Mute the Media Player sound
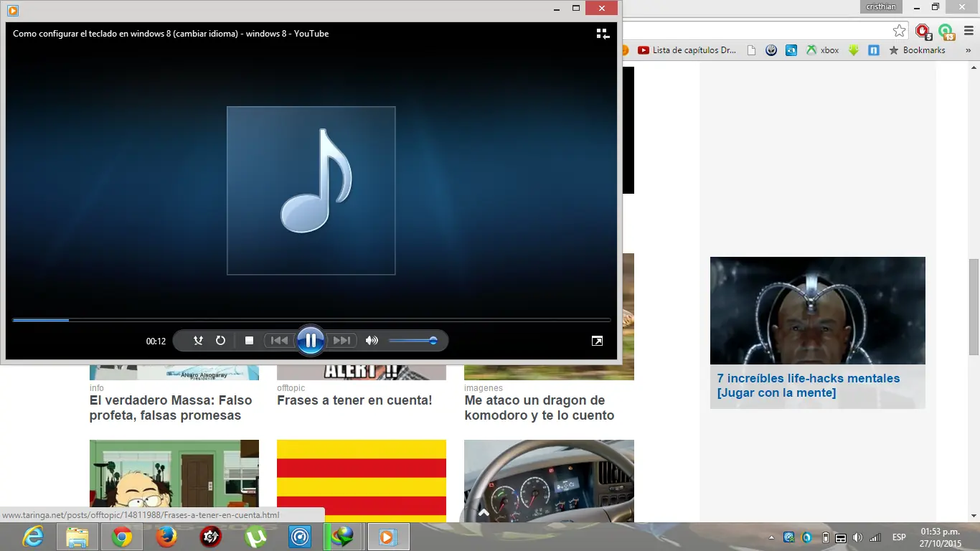Screen dimensions: 980x551 [x=372, y=341]
